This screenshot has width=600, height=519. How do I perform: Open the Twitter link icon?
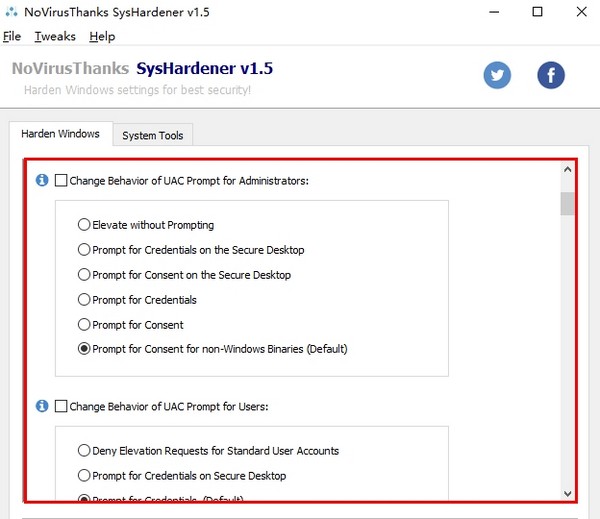click(497, 75)
